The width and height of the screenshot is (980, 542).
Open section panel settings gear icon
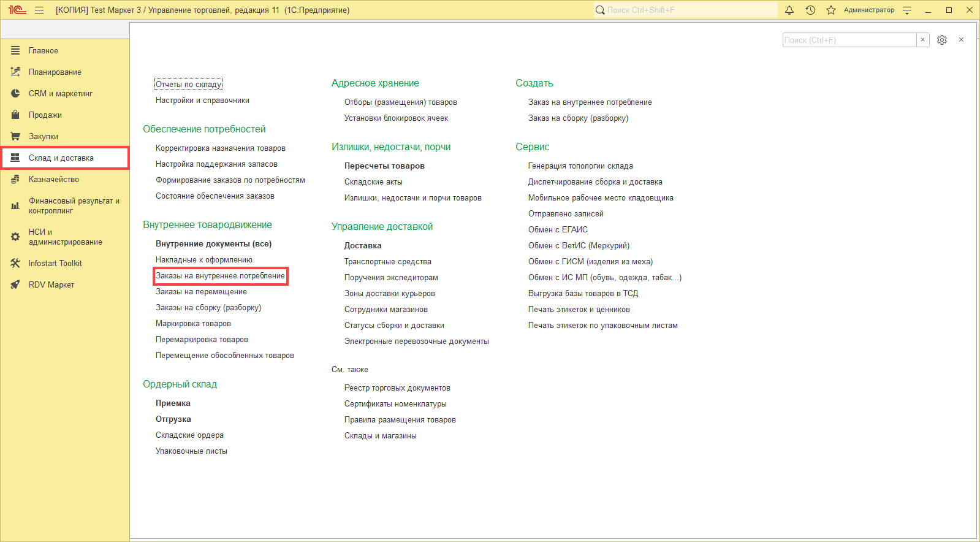942,40
